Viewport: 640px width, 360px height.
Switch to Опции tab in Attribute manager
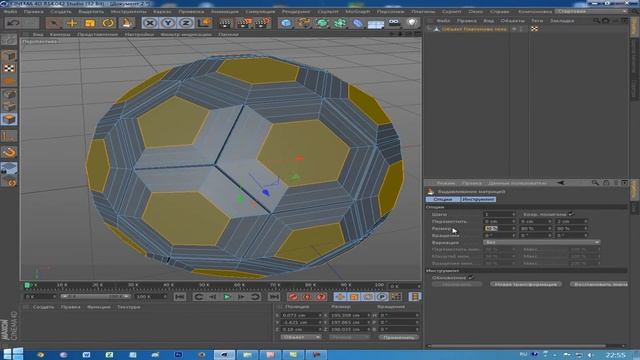(442, 199)
